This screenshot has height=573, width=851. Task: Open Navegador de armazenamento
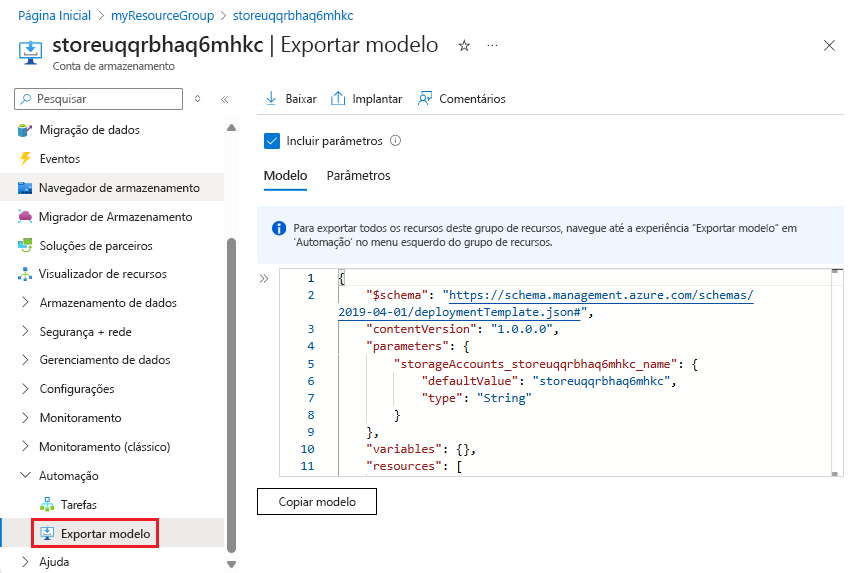click(x=112, y=188)
